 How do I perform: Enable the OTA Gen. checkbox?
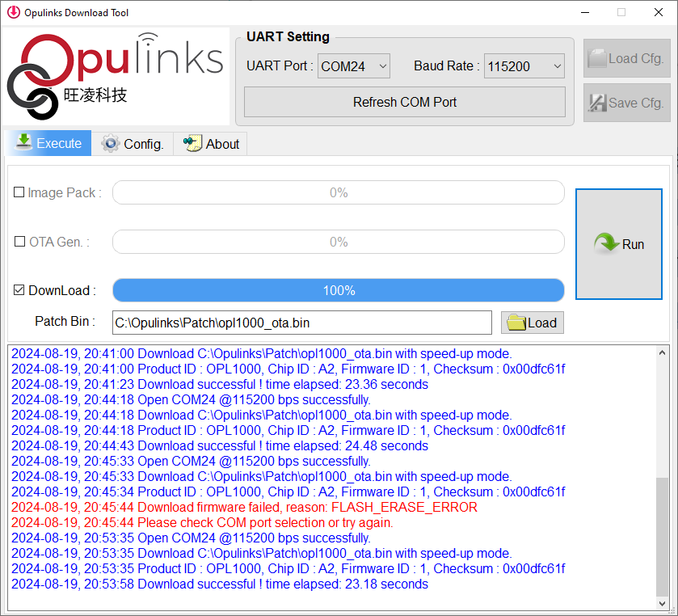tap(20, 242)
